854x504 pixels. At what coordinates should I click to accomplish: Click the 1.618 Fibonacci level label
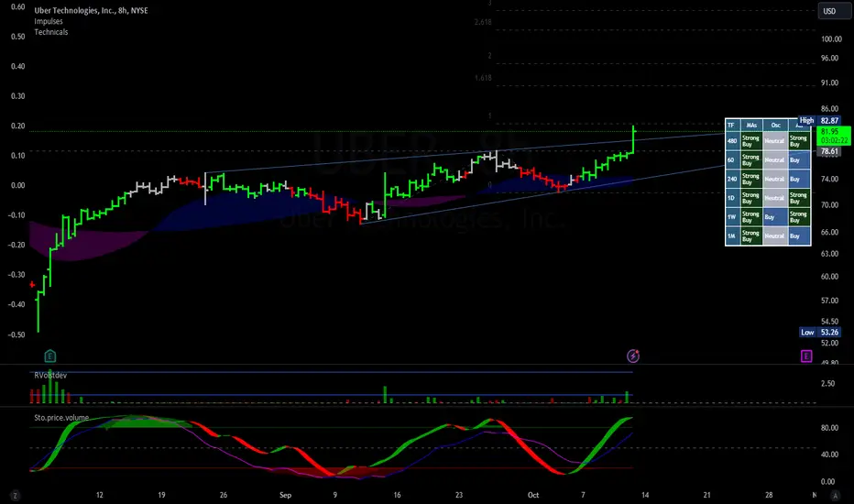(483, 78)
